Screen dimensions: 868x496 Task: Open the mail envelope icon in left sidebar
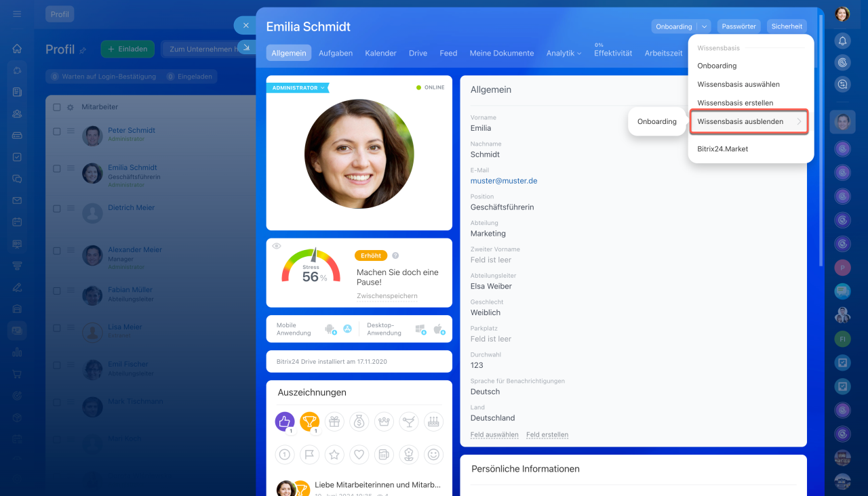coord(17,201)
